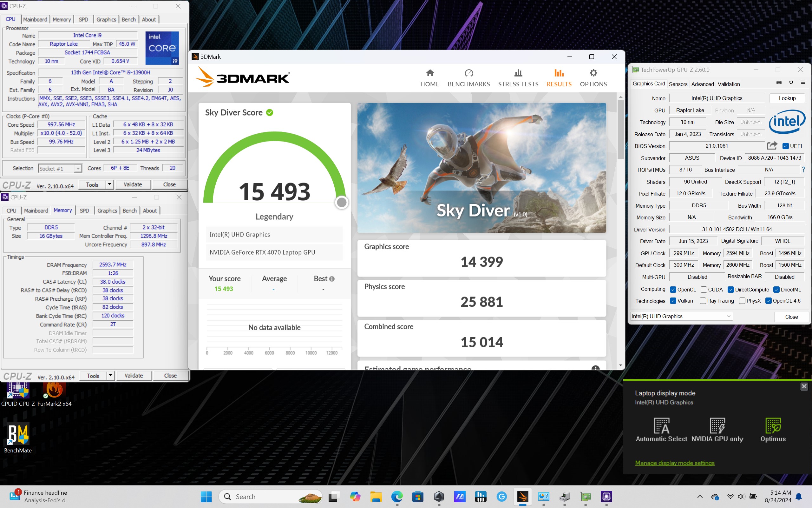Screen dimensions: 812x508
Task: Select the NVIDIA GPU only mode icon
Action: pos(717,426)
